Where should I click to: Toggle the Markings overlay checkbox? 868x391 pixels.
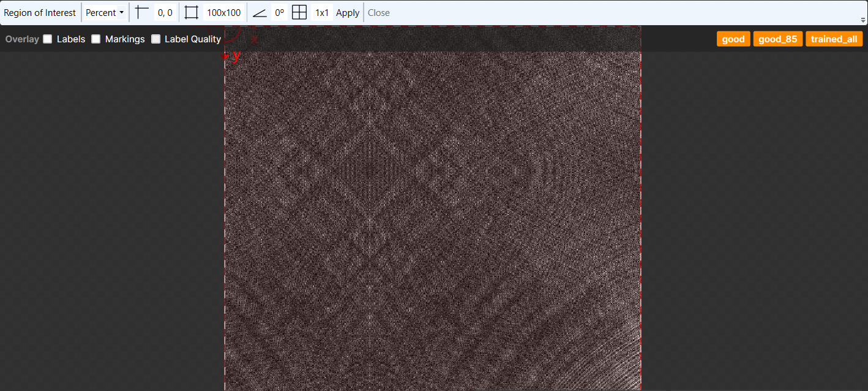(96, 39)
